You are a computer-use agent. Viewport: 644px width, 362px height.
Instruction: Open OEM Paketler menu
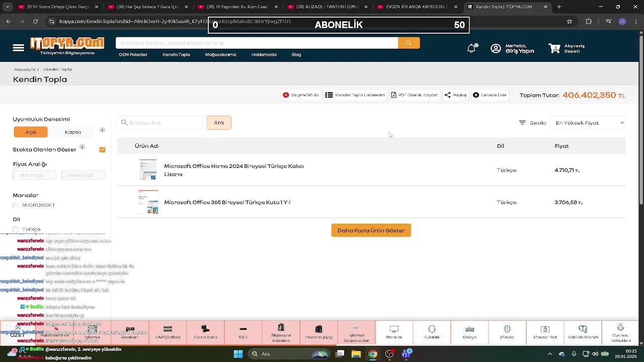[133, 54]
